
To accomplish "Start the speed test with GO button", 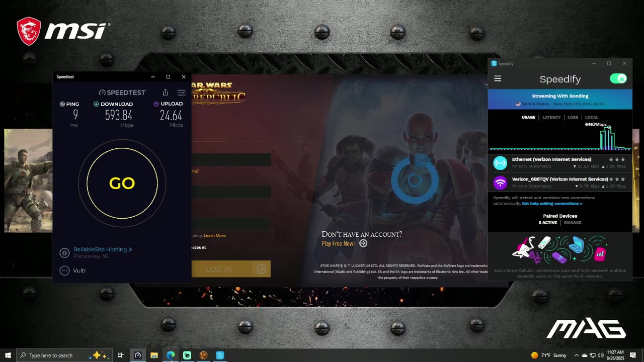I will tap(122, 184).
